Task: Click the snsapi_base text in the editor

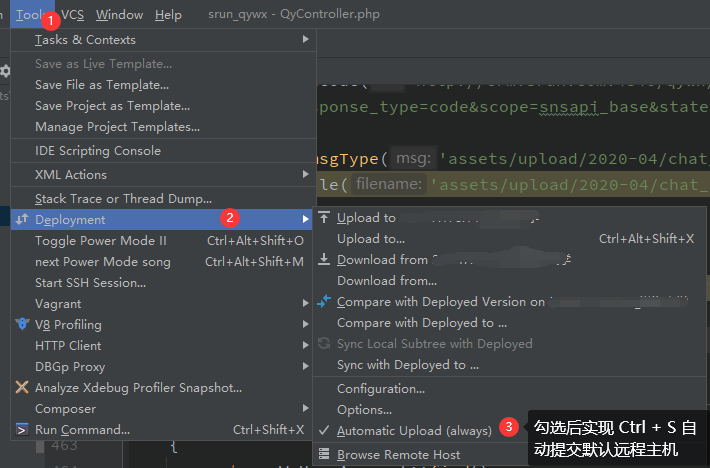Action: (x=569, y=107)
